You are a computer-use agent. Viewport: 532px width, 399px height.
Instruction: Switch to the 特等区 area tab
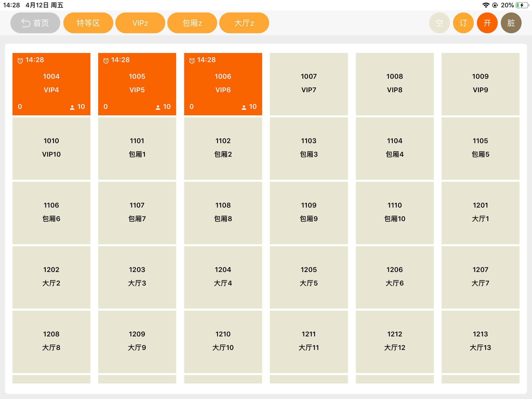pos(88,23)
